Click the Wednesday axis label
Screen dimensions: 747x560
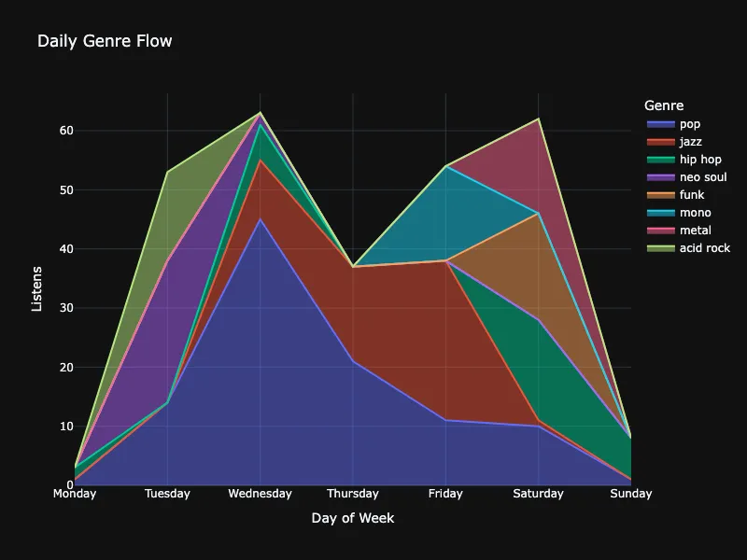click(x=261, y=493)
